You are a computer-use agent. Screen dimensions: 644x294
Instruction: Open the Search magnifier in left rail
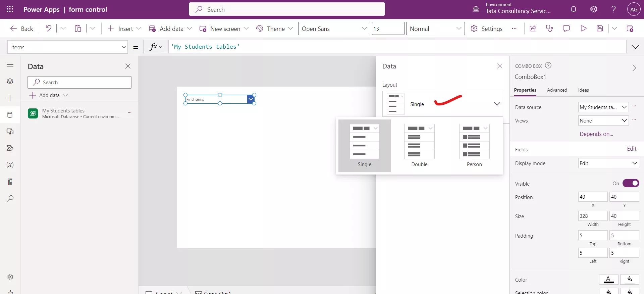pos(10,198)
